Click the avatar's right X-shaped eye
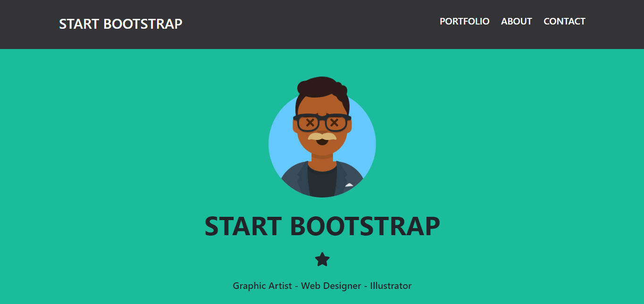The width and height of the screenshot is (644, 304). [335, 123]
